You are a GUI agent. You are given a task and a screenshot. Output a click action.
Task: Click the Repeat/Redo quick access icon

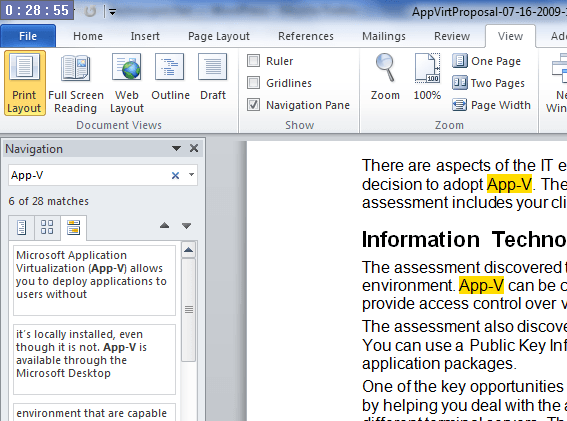pyautogui.click(x=90, y=12)
